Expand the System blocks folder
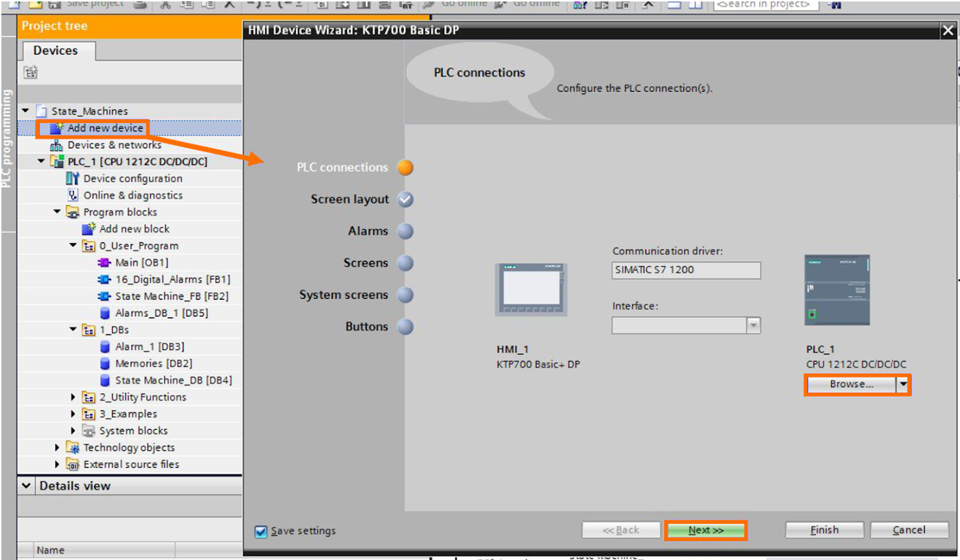Screen dimensions: 960x560 [x=73, y=430]
